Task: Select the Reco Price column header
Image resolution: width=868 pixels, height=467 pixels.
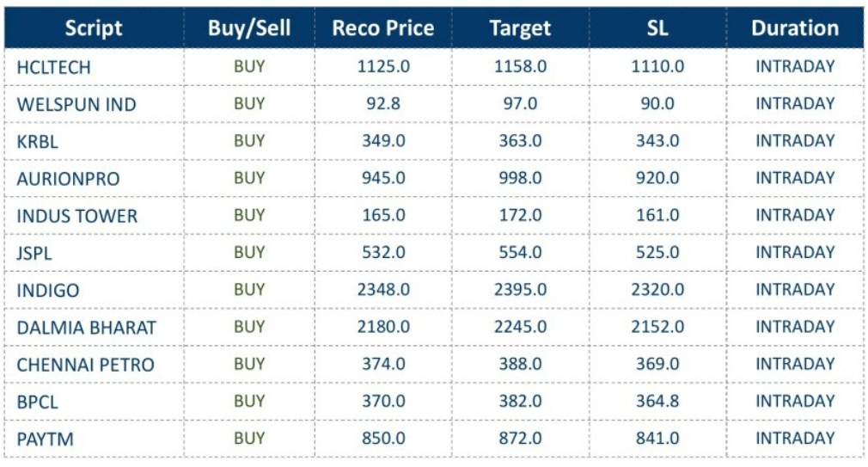Action: point(383,28)
